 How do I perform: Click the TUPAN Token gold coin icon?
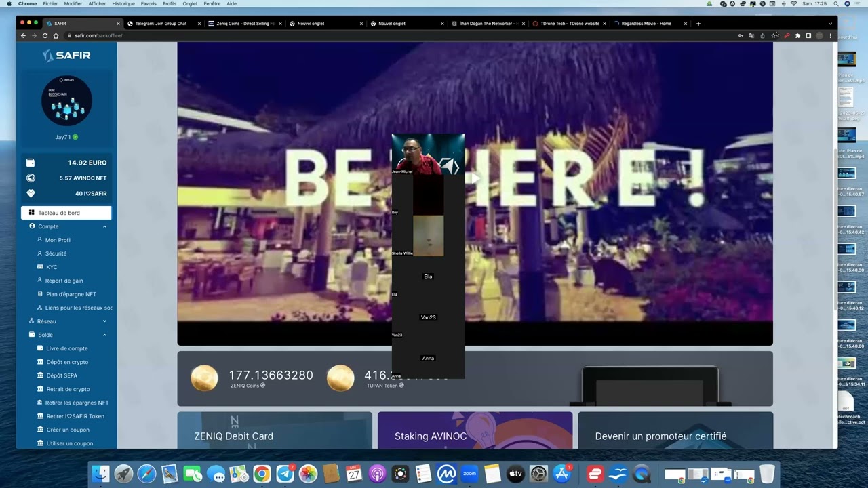click(340, 378)
